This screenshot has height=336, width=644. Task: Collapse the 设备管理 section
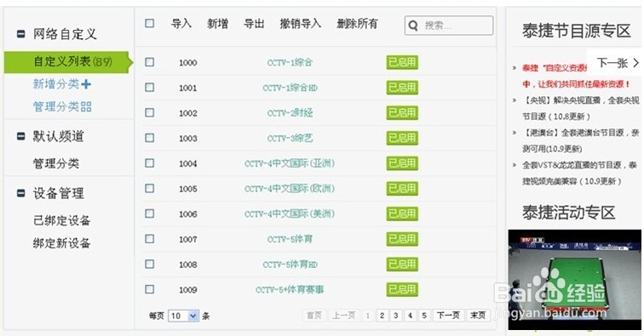click(x=21, y=193)
